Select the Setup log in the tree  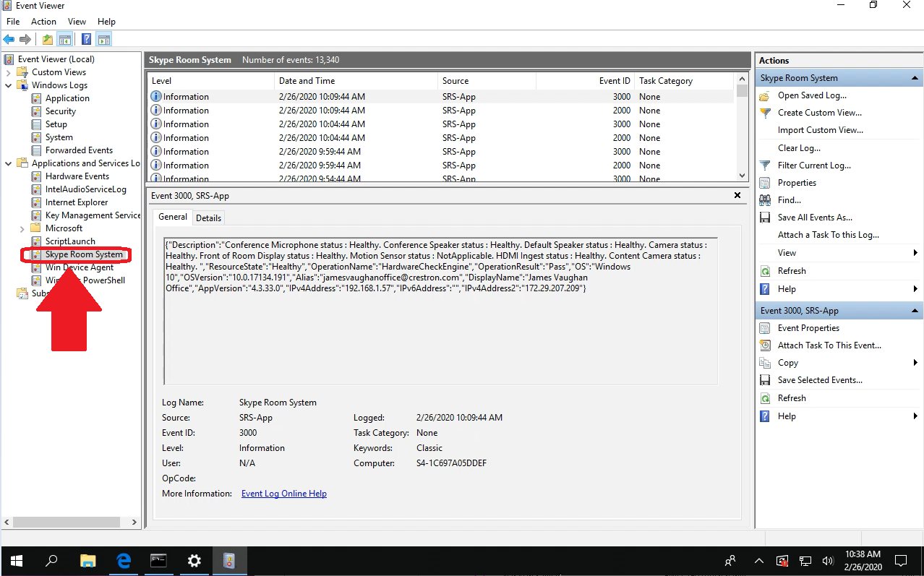(x=56, y=124)
